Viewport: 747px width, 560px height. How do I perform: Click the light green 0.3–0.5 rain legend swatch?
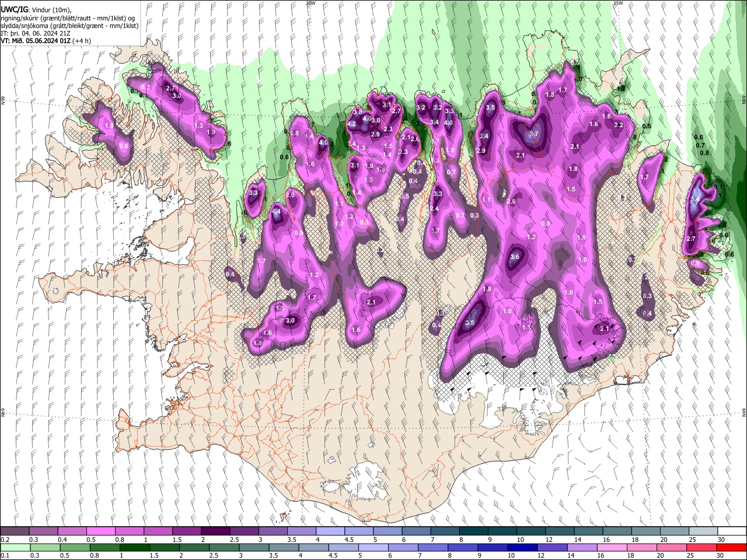coord(45,547)
